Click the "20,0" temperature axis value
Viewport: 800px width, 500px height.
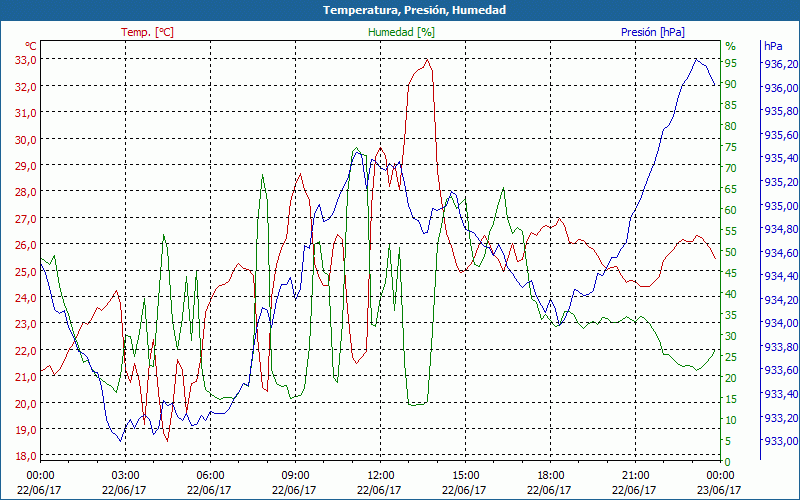point(26,404)
